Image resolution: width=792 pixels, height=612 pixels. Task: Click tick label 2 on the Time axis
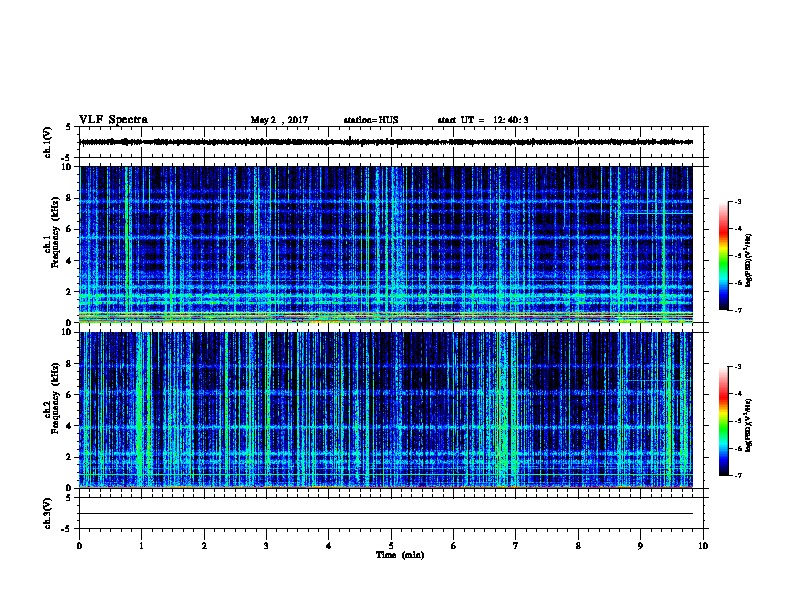tap(204, 546)
